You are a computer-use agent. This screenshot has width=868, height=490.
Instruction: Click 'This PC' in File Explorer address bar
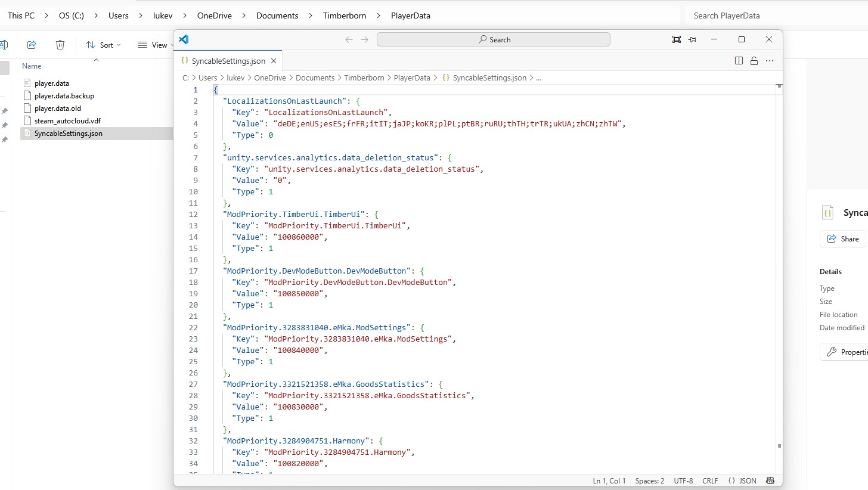coord(21,15)
